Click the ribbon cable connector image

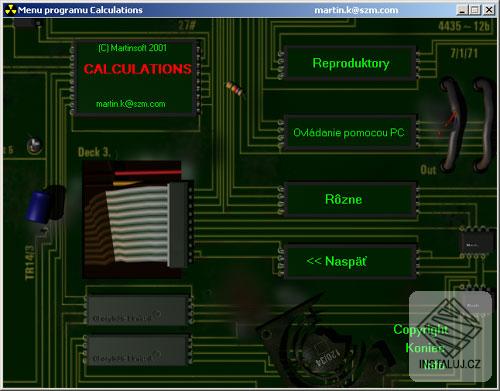pyautogui.click(x=137, y=220)
